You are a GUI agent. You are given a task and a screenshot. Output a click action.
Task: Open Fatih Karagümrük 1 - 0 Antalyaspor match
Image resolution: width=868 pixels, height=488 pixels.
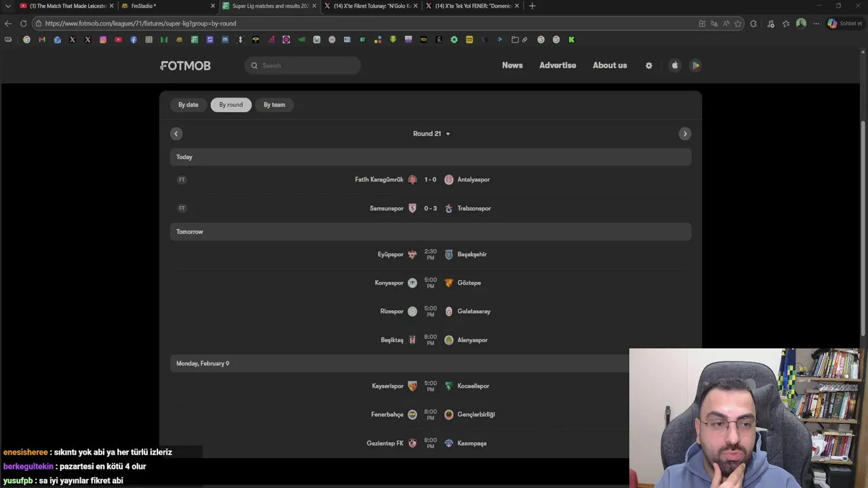point(431,180)
